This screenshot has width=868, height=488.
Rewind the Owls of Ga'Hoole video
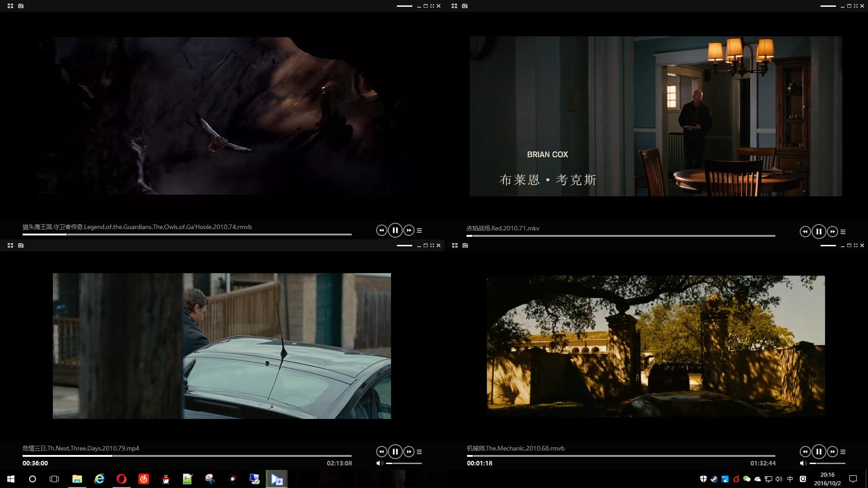[382, 230]
